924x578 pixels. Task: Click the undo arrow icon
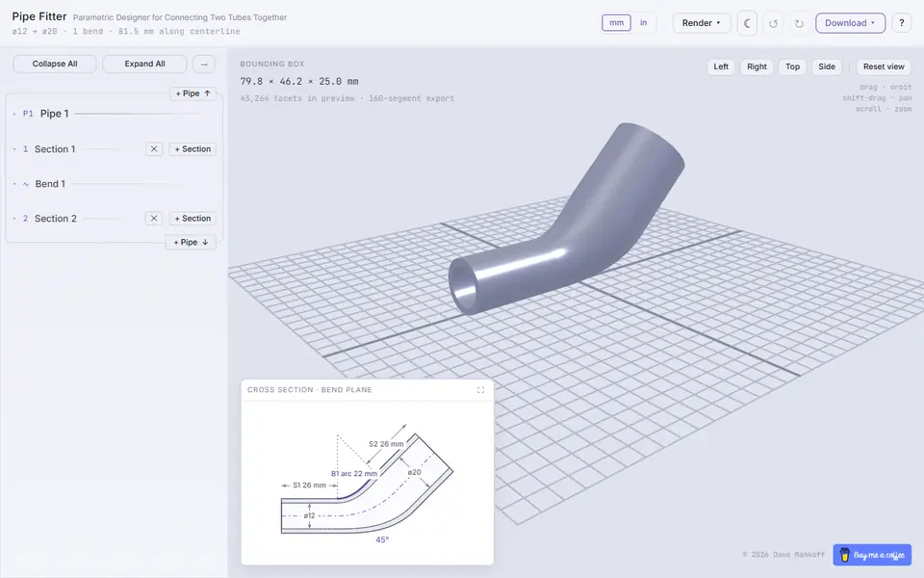pyautogui.click(x=773, y=23)
